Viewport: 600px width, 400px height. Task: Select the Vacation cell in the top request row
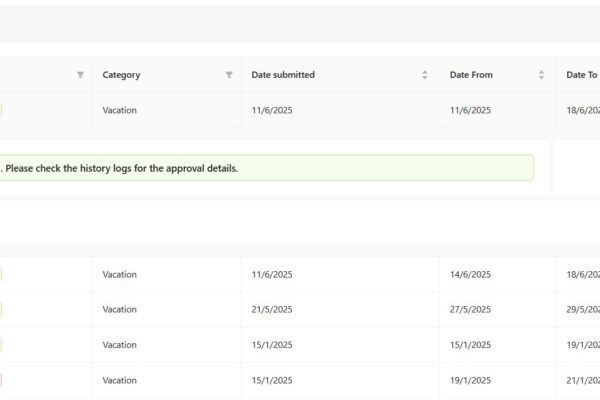[x=120, y=110]
